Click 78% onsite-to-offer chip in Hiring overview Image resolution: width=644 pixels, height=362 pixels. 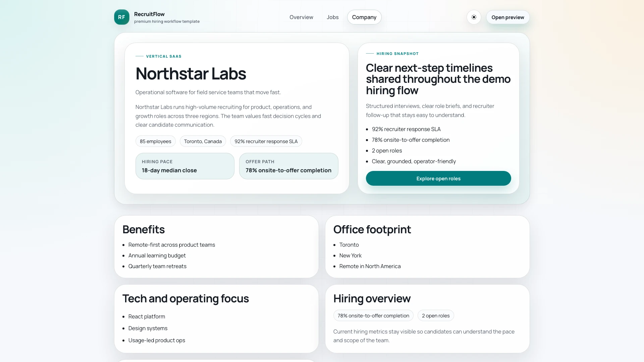[x=373, y=315]
